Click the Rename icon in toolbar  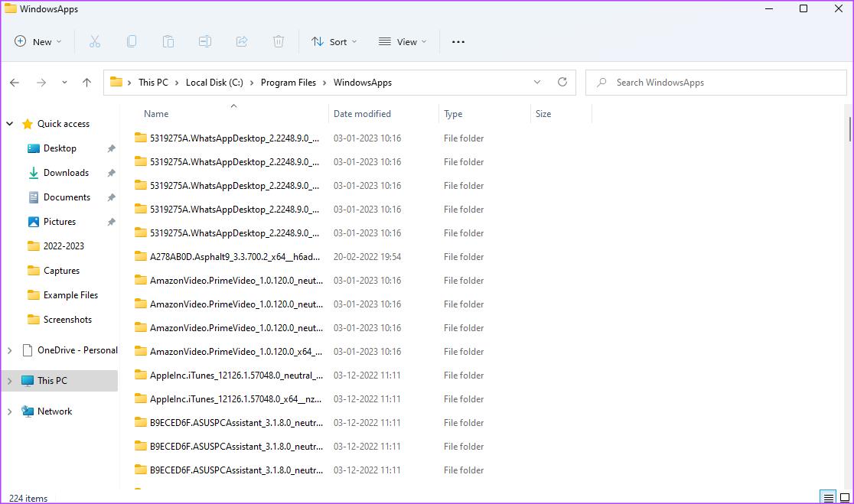[x=205, y=42]
